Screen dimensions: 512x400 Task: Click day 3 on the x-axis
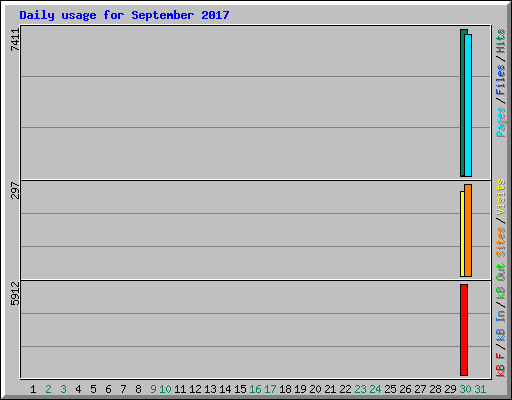coord(63,389)
